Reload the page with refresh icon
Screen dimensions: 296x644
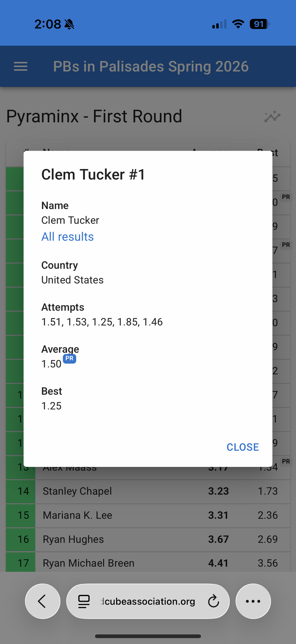click(213, 601)
